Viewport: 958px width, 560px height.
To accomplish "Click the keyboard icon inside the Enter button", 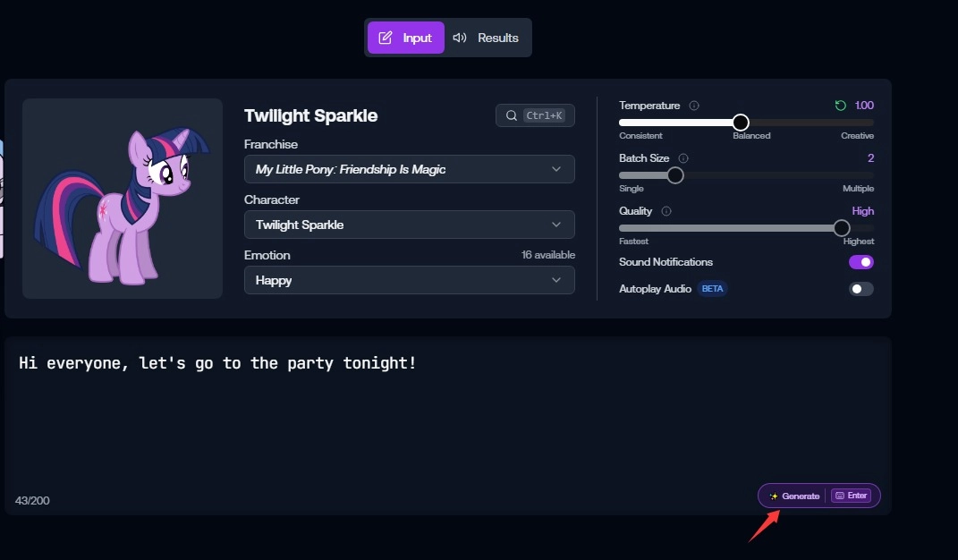I will (x=839, y=495).
